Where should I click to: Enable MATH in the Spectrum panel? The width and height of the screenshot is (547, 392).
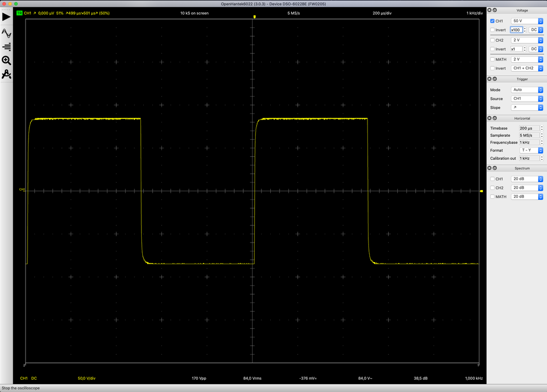tap(492, 196)
